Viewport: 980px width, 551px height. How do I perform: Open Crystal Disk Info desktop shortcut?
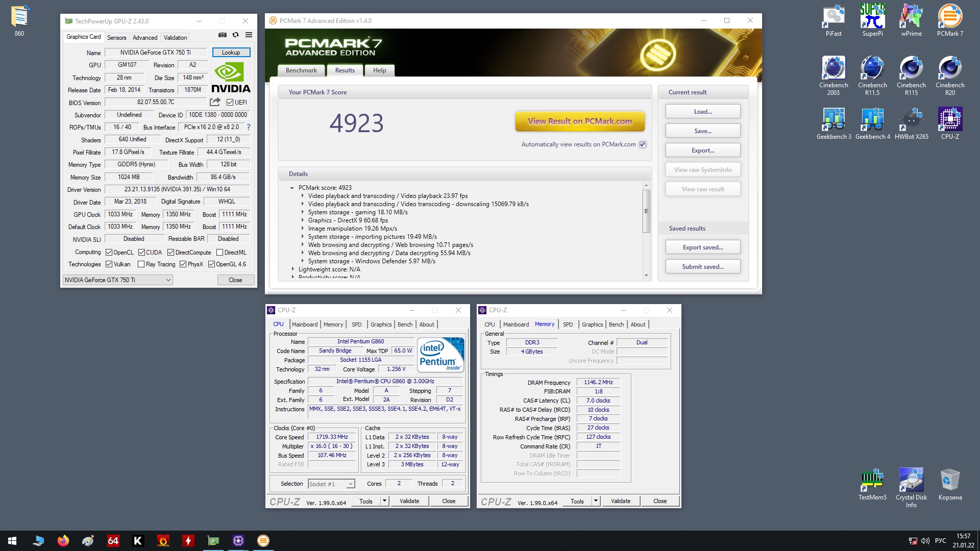tap(911, 487)
